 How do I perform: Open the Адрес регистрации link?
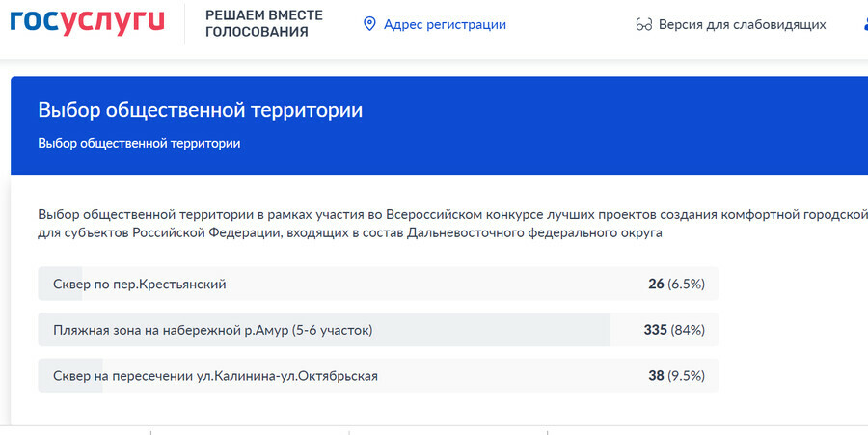(444, 24)
